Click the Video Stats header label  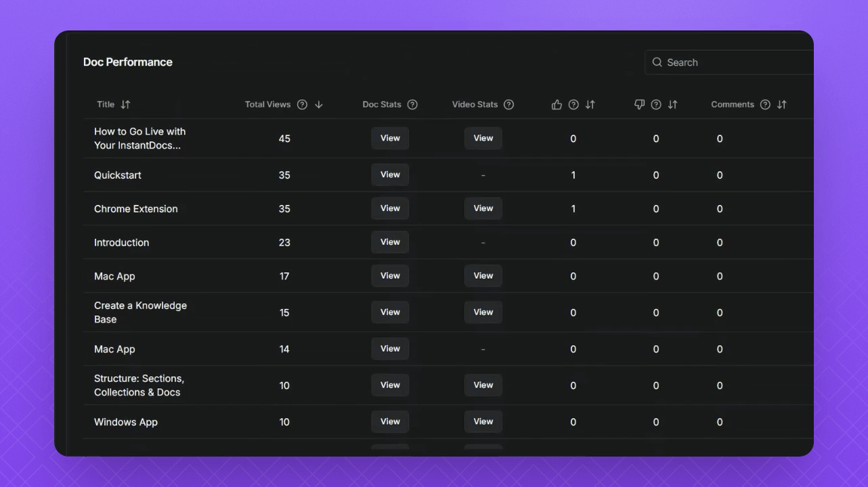[475, 104]
